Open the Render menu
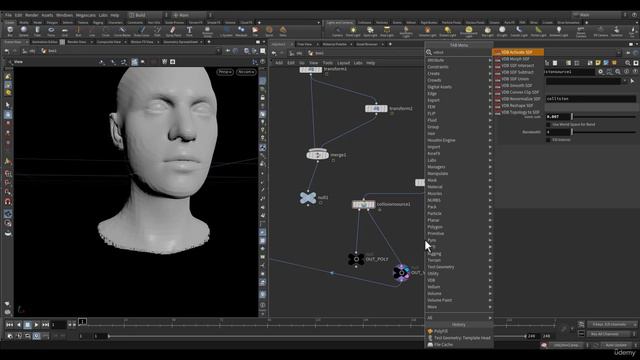 pyautogui.click(x=31, y=15)
